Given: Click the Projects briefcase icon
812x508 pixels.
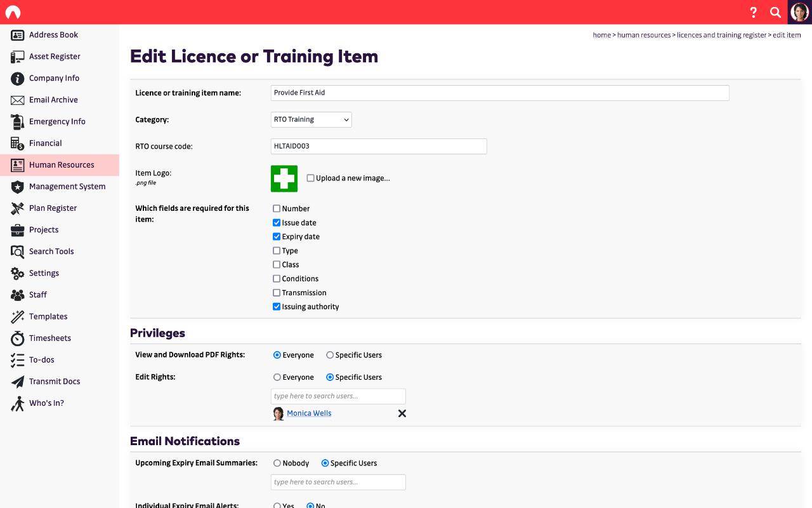Looking at the screenshot, I should pyautogui.click(x=18, y=229).
